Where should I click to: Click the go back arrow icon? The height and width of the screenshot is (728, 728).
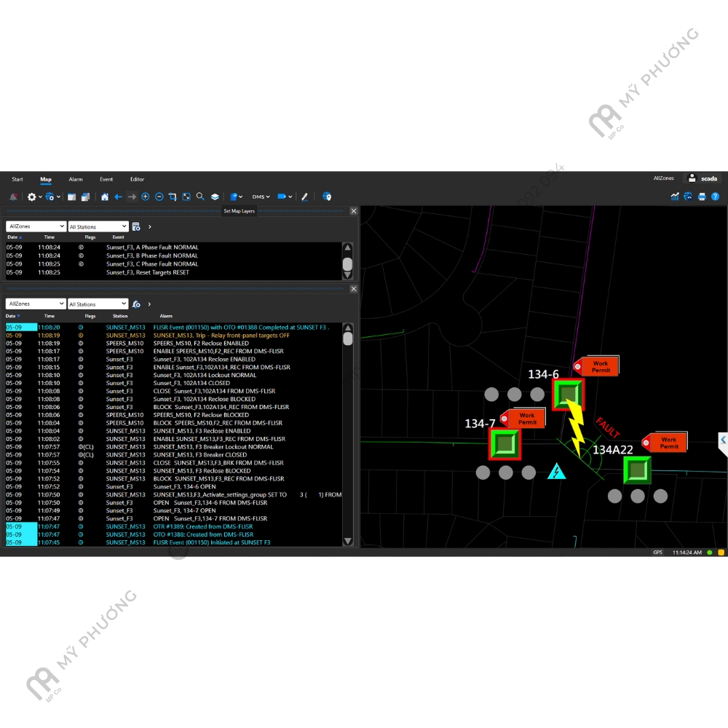(x=118, y=197)
